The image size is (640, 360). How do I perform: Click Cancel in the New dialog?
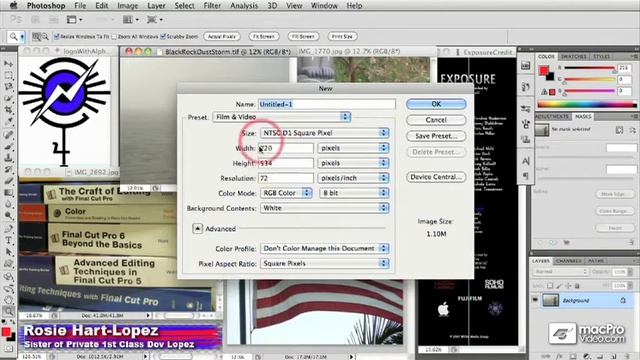(436, 120)
